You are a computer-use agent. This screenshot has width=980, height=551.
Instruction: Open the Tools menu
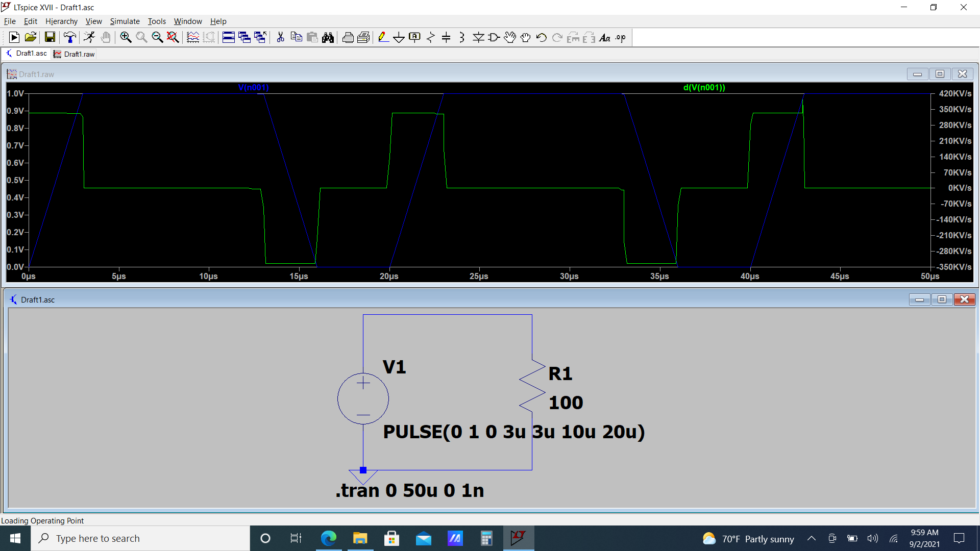tap(157, 21)
